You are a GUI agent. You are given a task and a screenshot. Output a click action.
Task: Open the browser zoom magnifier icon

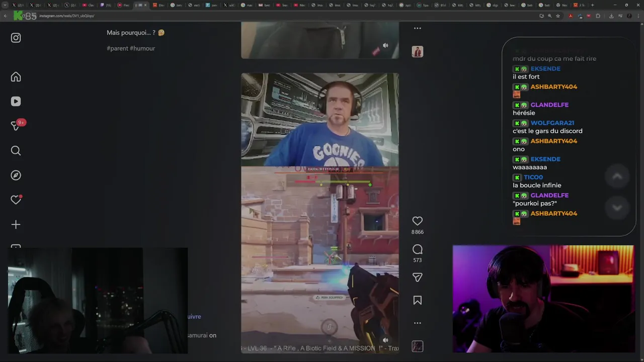tap(549, 16)
